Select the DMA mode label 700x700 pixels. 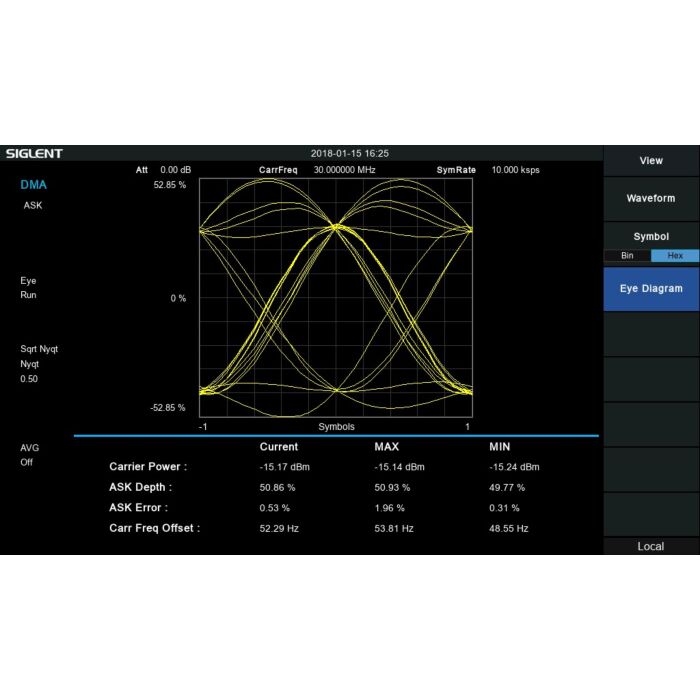(x=33, y=185)
